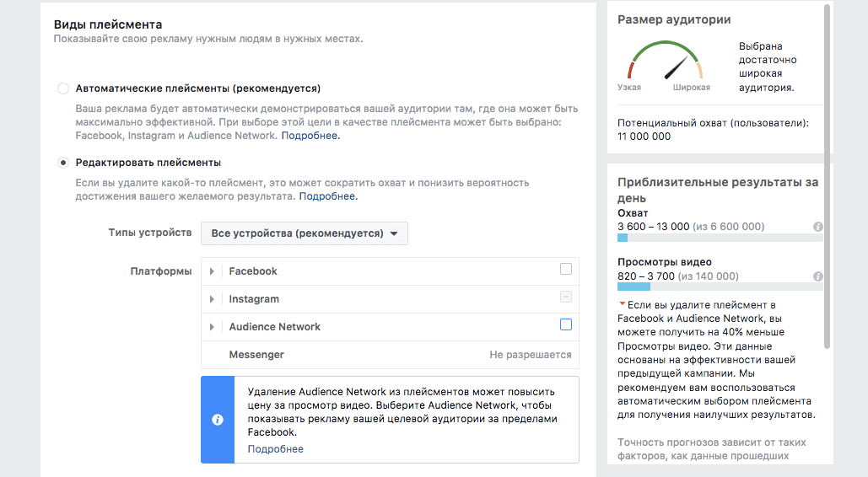The width and height of the screenshot is (868, 477).
Task: Open the Все устройства device type dropdown
Action: tap(305, 233)
